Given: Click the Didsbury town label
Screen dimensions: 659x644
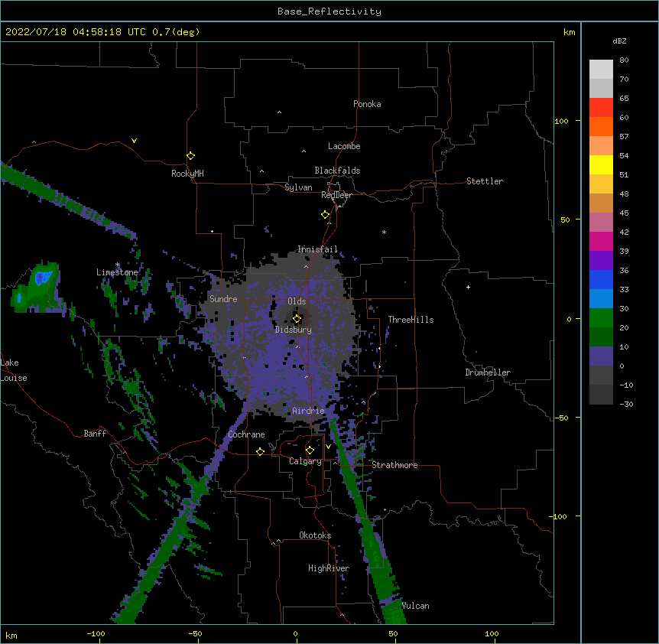Looking at the screenshot, I should [294, 330].
